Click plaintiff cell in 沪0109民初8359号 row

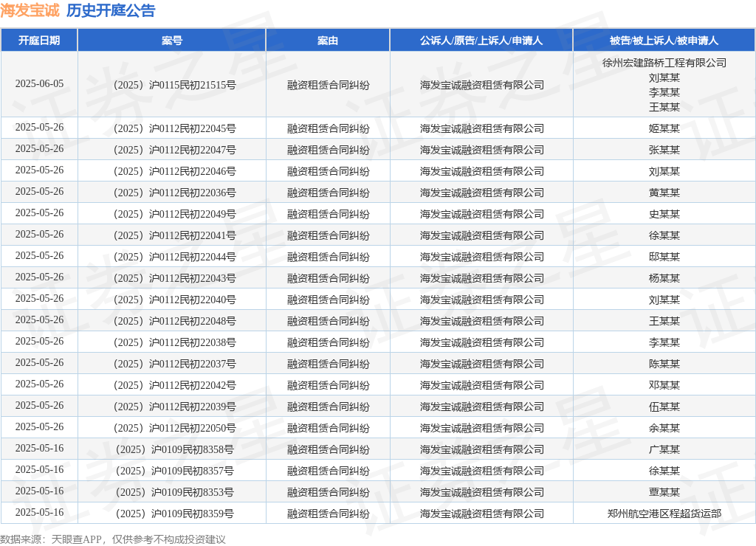481,514
